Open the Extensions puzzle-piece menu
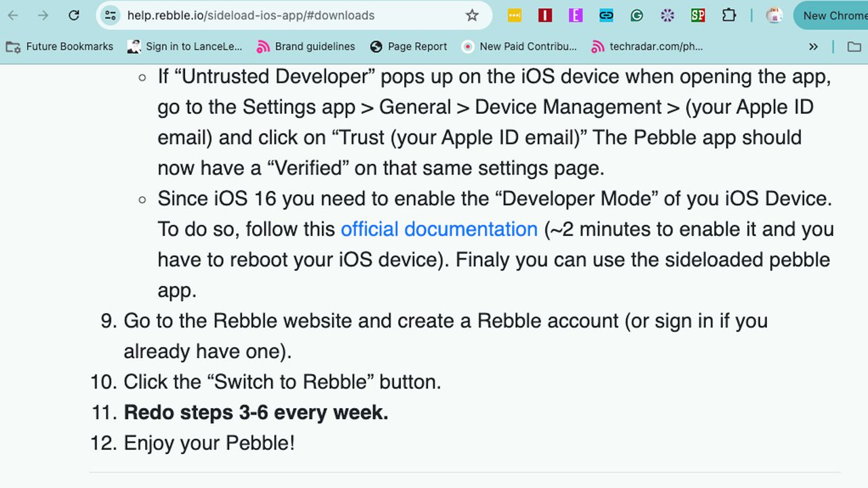This screenshot has width=868, height=488. (x=729, y=15)
